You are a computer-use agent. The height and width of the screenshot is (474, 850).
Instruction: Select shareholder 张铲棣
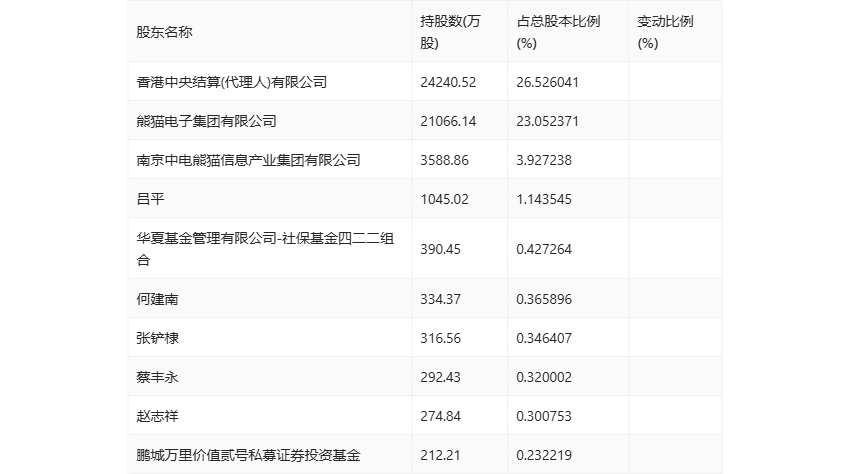[x=157, y=338]
